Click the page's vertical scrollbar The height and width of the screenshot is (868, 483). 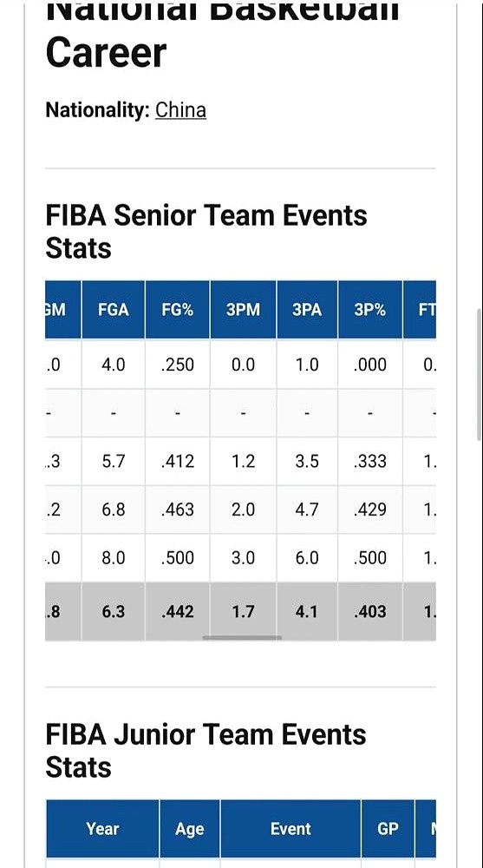[479, 375]
